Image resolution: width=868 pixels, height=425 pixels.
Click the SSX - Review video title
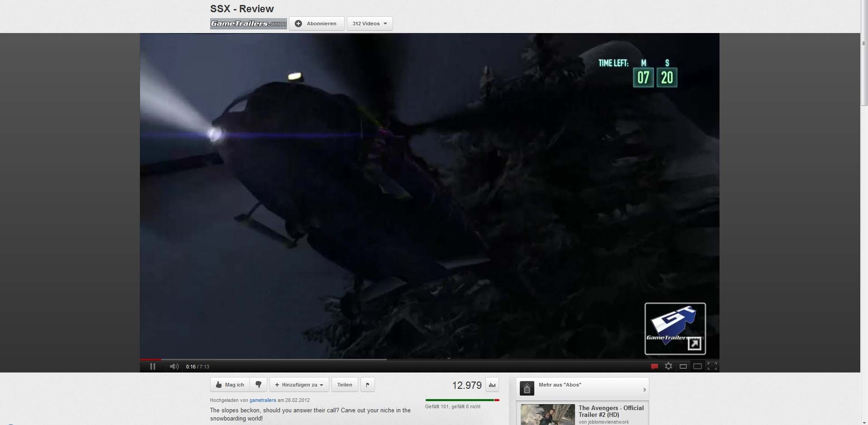[x=242, y=9]
